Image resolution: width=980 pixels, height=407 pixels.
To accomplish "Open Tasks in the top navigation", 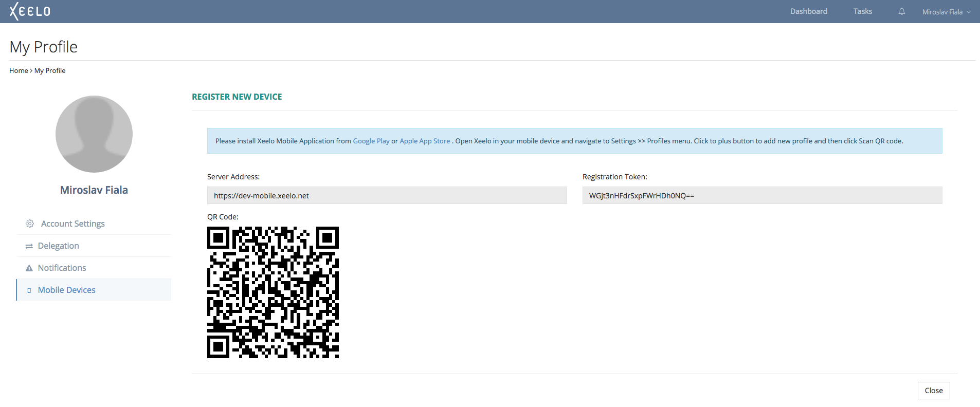I will 863,11.
